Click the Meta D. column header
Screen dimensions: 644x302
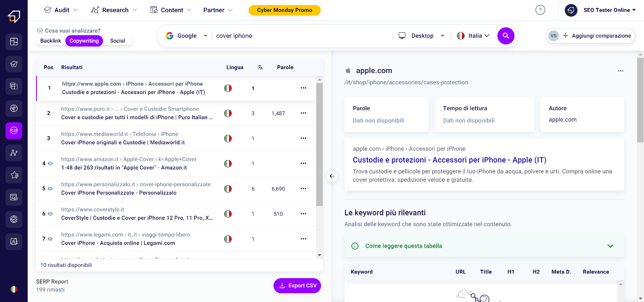(561, 272)
